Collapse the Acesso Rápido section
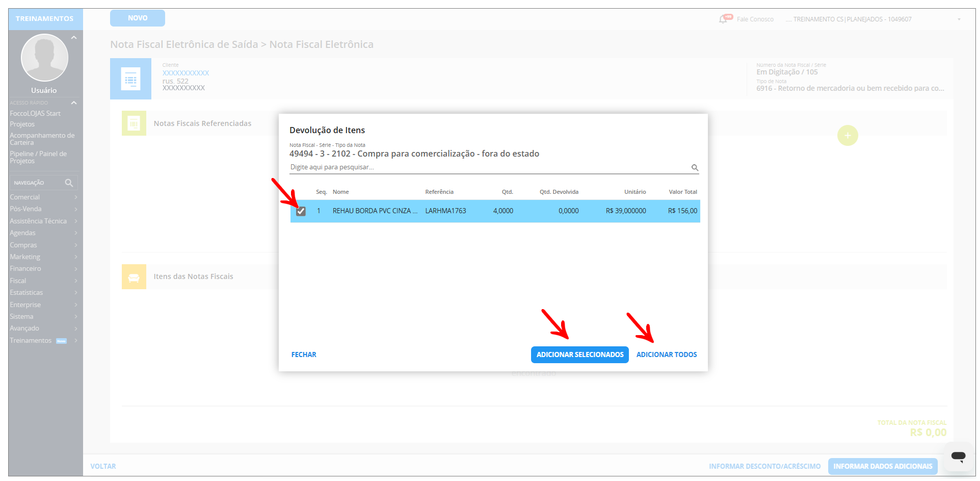Viewport: 980px width, 481px height. pos(74,103)
